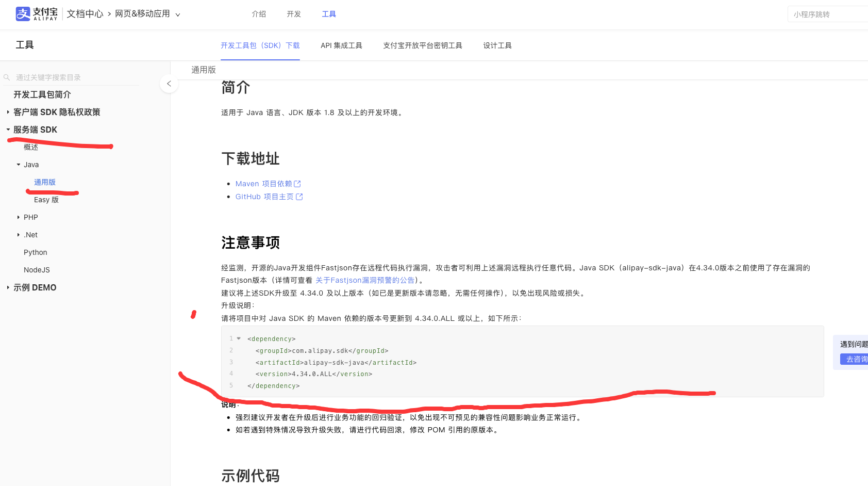The width and height of the screenshot is (868, 486).
Task: Switch to API 集成工具 tab
Action: tap(341, 45)
